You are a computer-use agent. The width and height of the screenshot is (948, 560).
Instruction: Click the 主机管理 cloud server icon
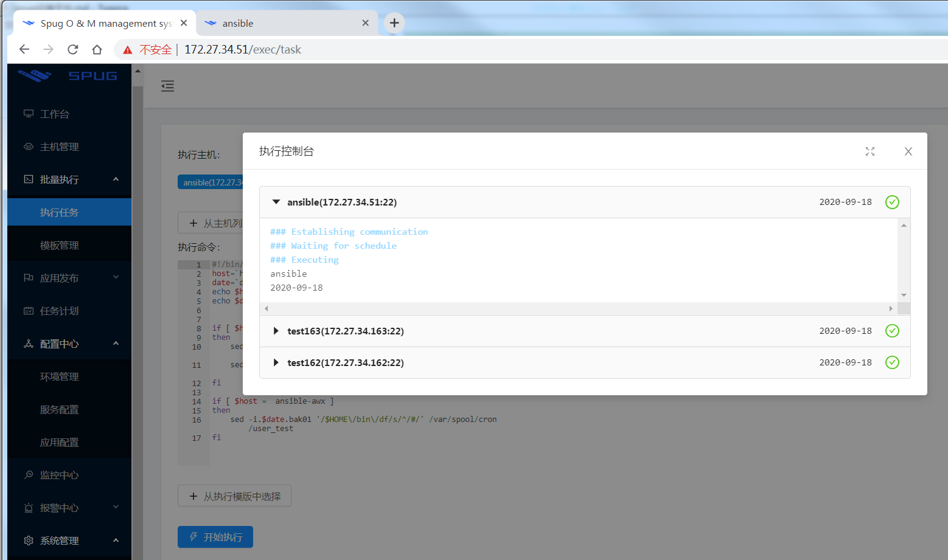click(x=29, y=147)
